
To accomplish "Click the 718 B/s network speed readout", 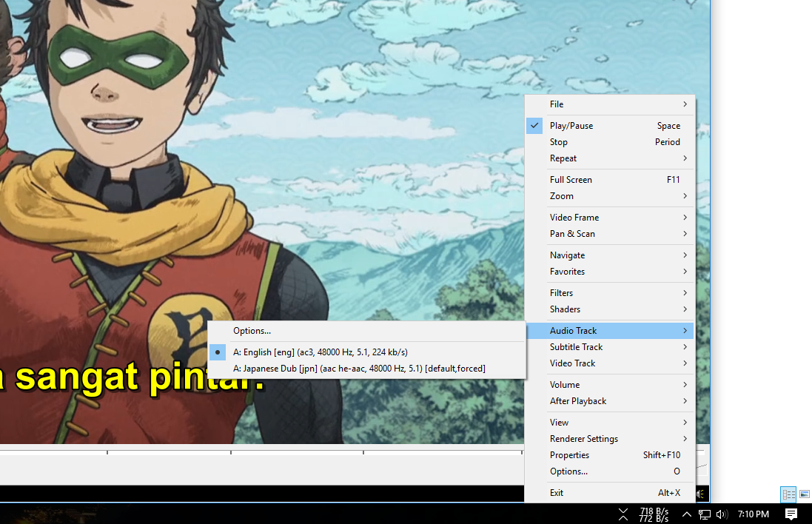I will pyautogui.click(x=654, y=511).
